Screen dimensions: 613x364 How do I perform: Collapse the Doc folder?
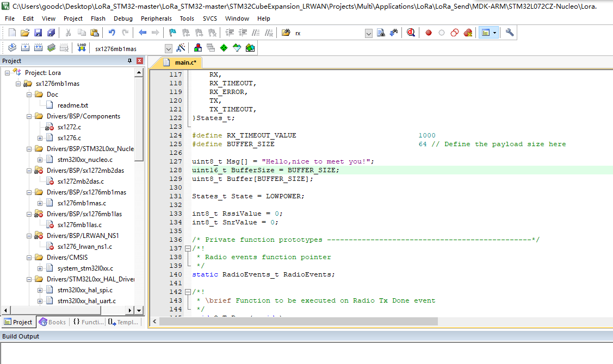[x=29, y=95]
